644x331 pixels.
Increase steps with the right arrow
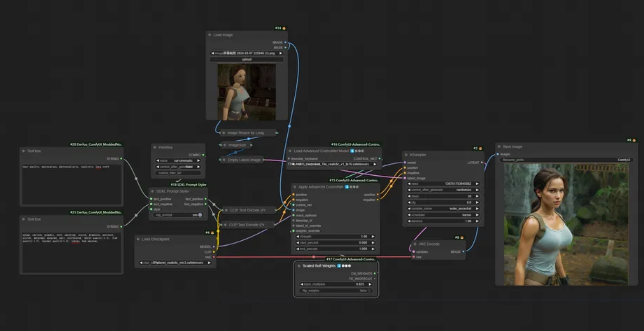tap(477, 196)
